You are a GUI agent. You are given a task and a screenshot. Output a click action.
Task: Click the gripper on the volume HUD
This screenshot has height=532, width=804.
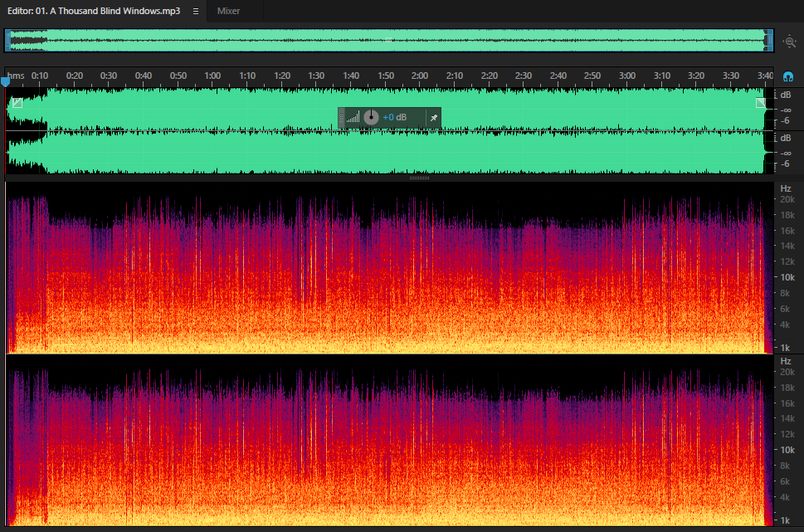pyautogui.click(x=342, y=118)
